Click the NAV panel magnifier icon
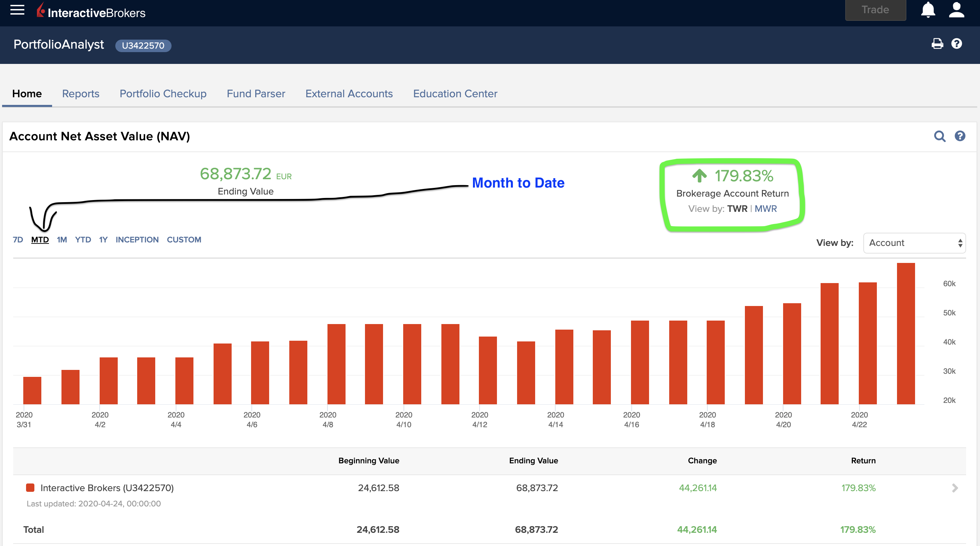 pos(940,136)
